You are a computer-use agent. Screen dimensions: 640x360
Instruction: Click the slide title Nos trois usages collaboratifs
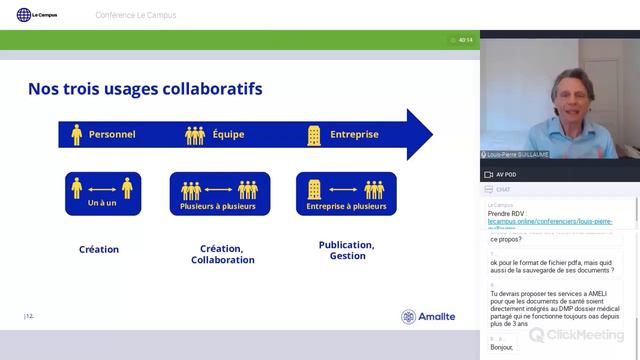pos(145,89)
